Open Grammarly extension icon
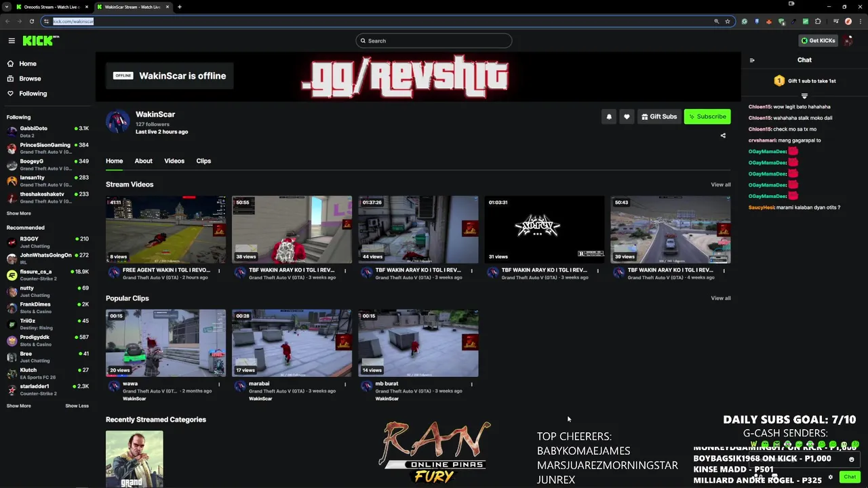Image resolution: width=868 pixels, height=488 pixels. coord(745,21)
